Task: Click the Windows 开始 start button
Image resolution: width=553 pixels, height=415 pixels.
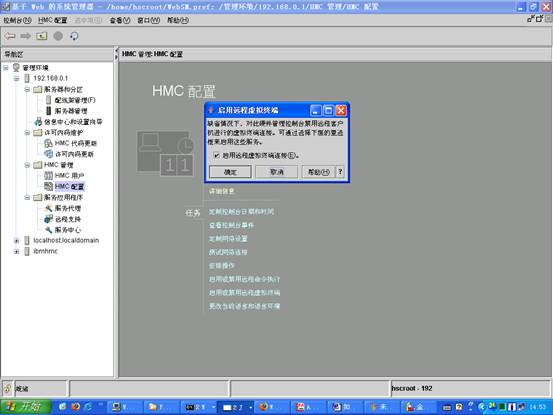Action: point(25,407)
